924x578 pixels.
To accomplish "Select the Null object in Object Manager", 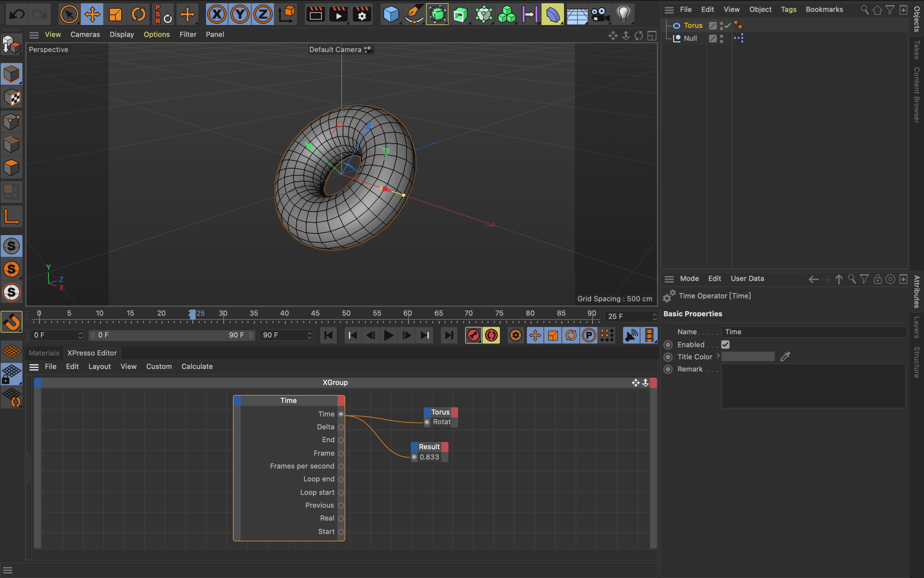I will [x=690, y=39].
